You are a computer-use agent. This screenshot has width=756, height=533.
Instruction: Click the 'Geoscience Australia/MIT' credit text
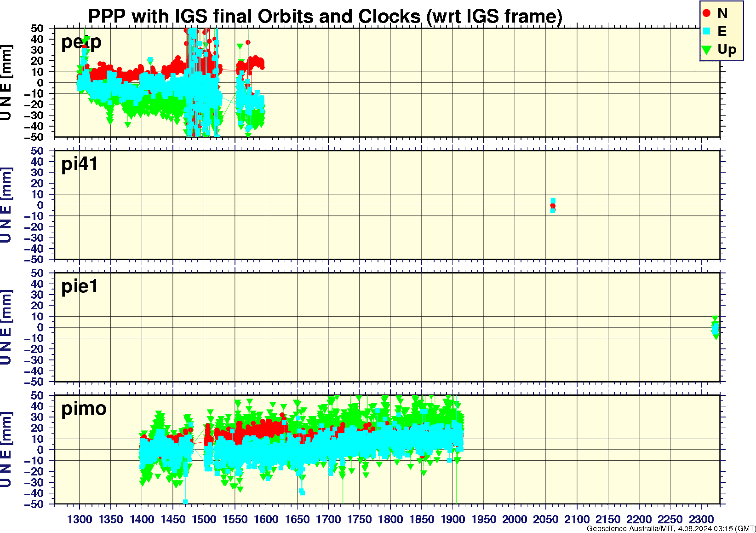coord(630,529)
